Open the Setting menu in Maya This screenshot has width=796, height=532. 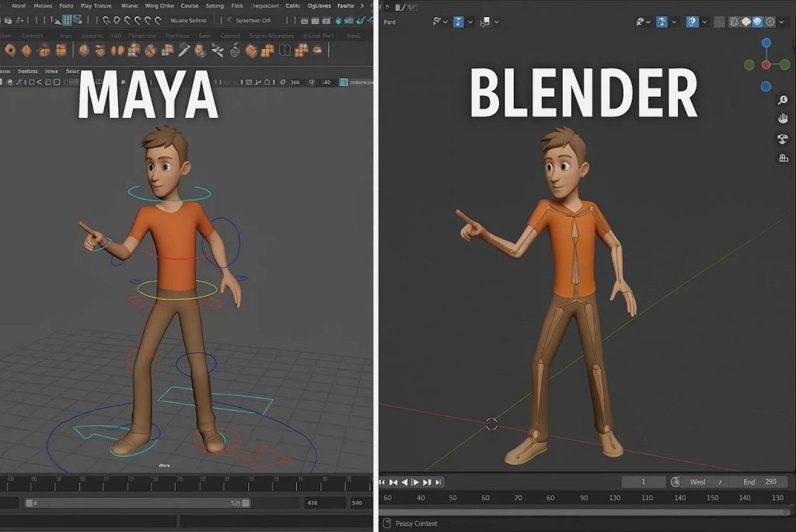pos(214,5)
